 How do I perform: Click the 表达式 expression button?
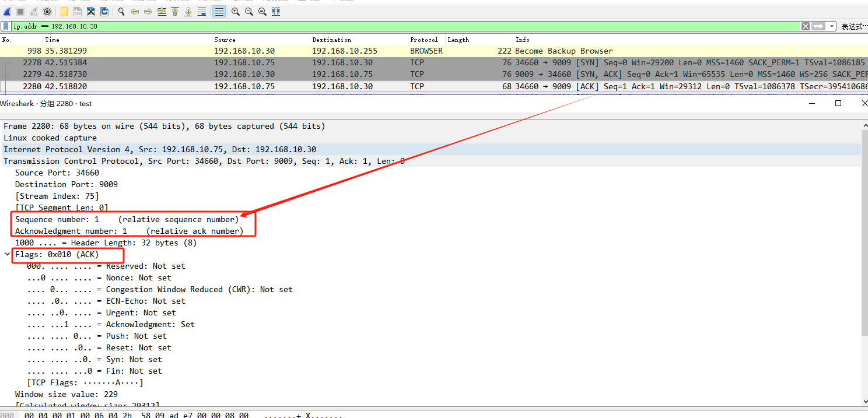coord(854,26)
